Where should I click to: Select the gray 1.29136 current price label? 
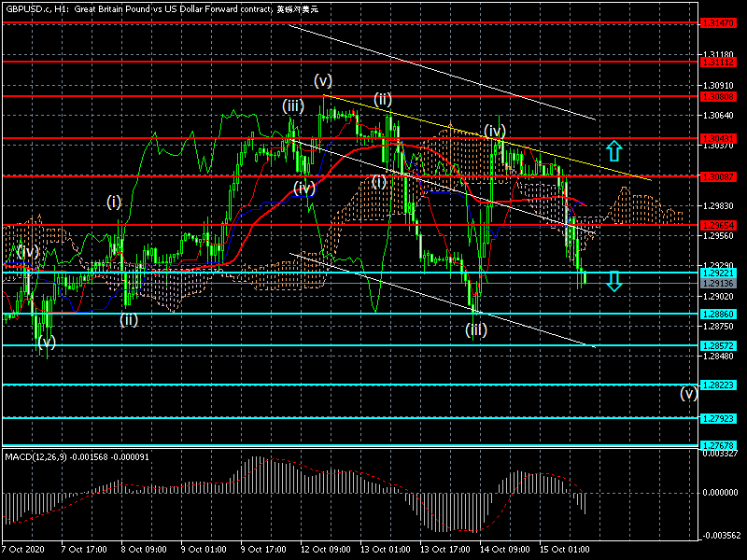click(718, 284)
